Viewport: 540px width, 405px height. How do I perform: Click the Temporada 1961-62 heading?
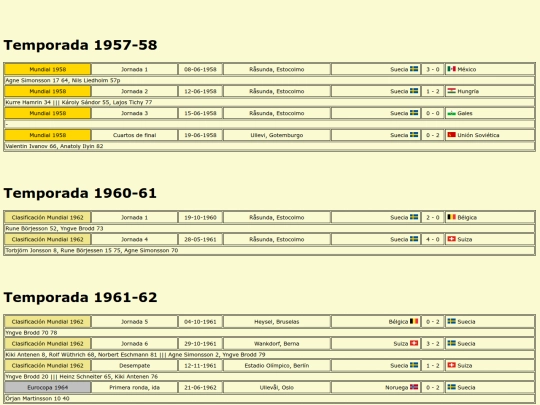[x=80, y=298]
